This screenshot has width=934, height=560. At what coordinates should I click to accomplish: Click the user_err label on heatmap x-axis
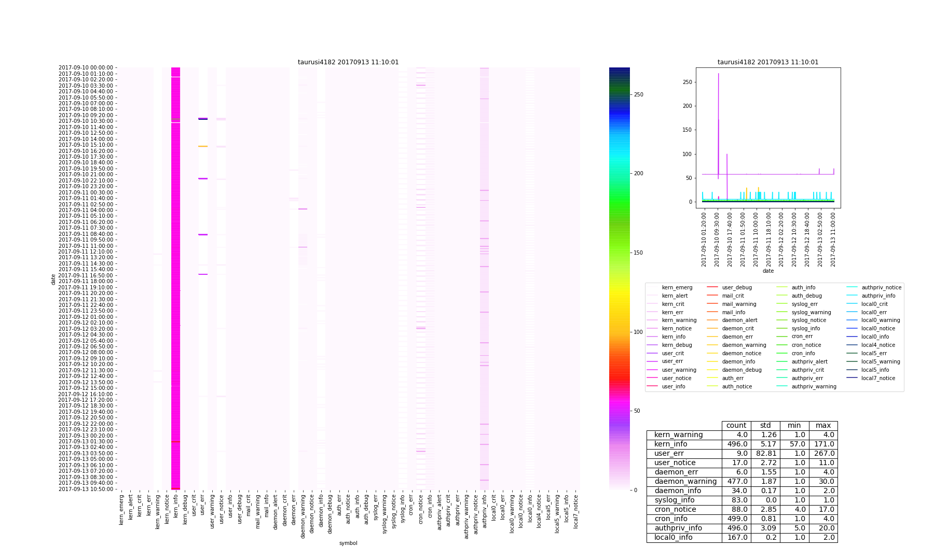click(x=202, y=508)
